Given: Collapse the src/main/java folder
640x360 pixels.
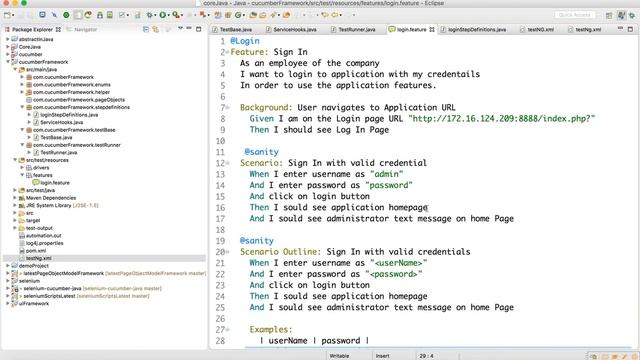Looking at the screenshot, I should (x=15, y=70).
